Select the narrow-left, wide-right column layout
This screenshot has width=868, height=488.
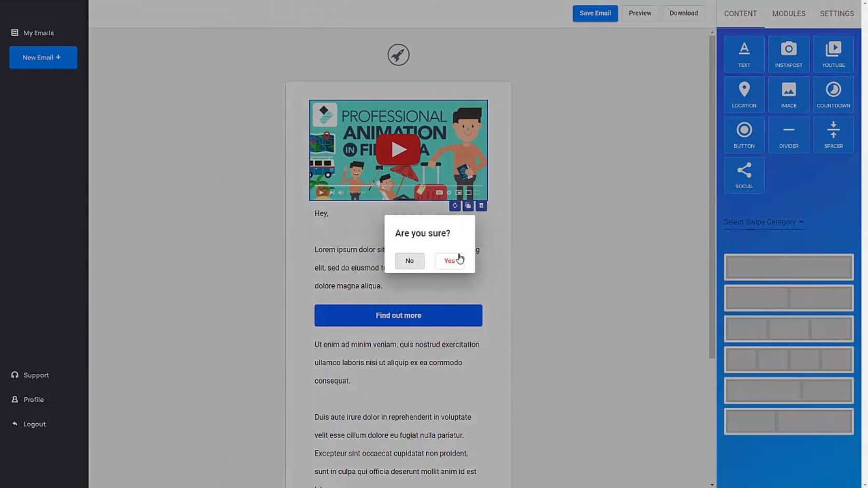[x=789, y=422]
